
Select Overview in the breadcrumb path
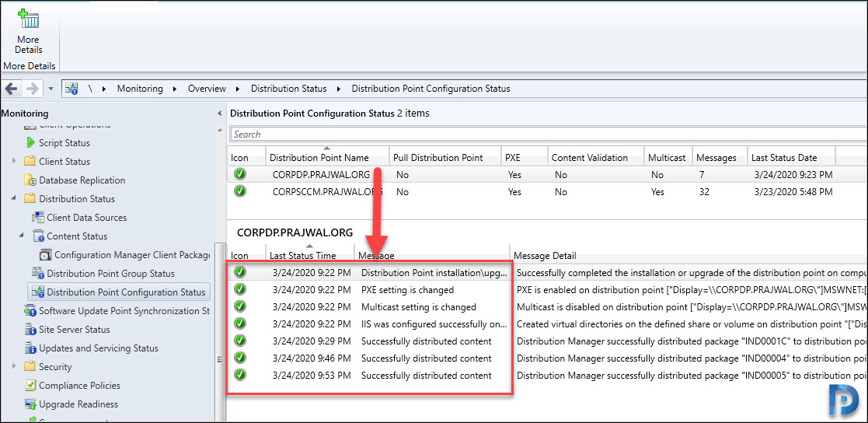207,89
